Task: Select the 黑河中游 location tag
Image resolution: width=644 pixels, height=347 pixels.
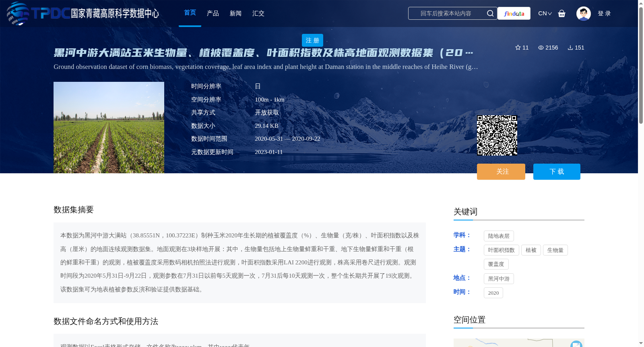Action: point(499,278)
